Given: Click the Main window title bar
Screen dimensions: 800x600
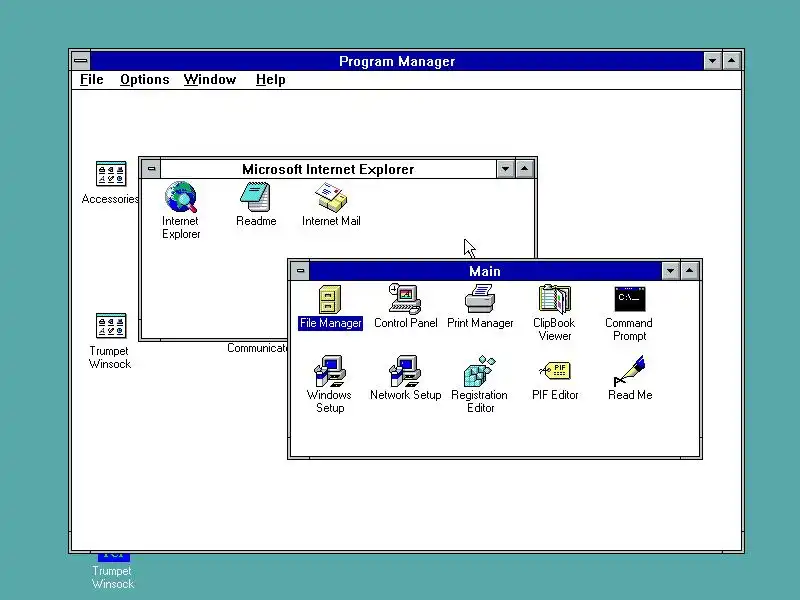Looking at the screenshot, I should (x=485, y=271).
